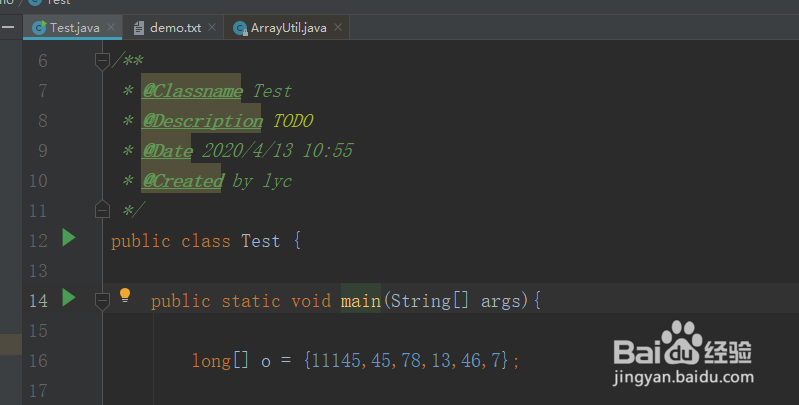Click the text file icon on demo.txt tab
Screen dimensions: 799x405
pyautogui.click(x=139, y=28)
